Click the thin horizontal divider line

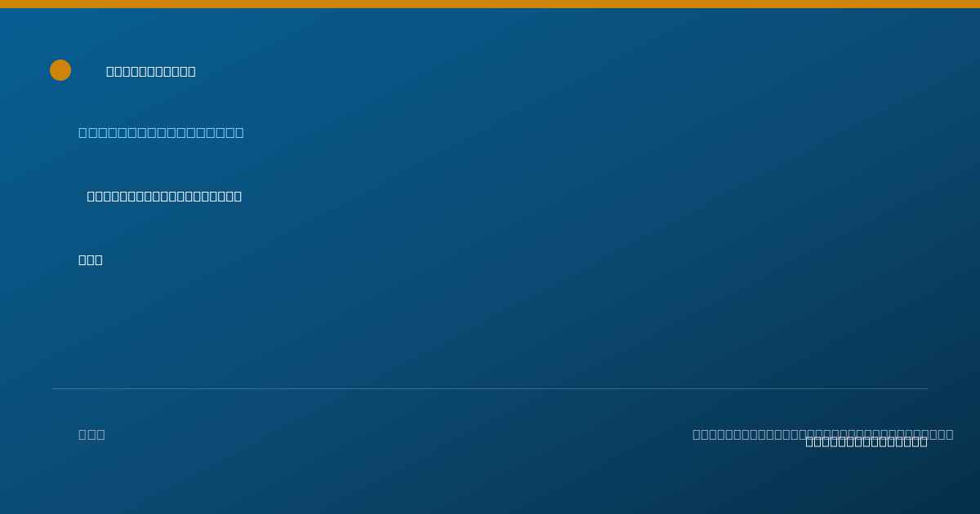(490, 388)
